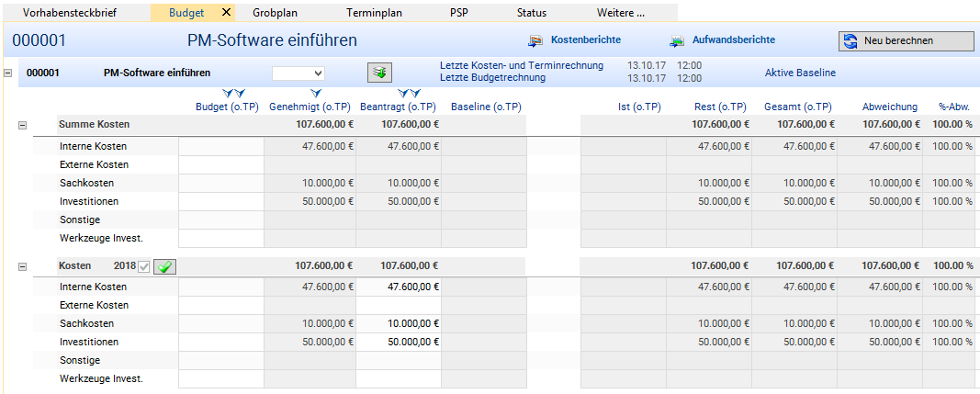
Task: Toggle the checkbox next to year 2018
Action: click(x=143, y=266)
